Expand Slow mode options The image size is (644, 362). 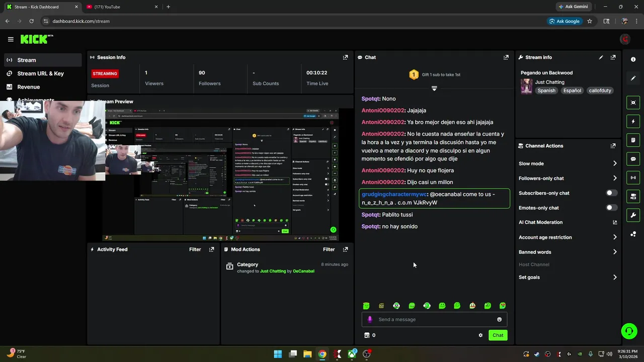pos(615,163)
